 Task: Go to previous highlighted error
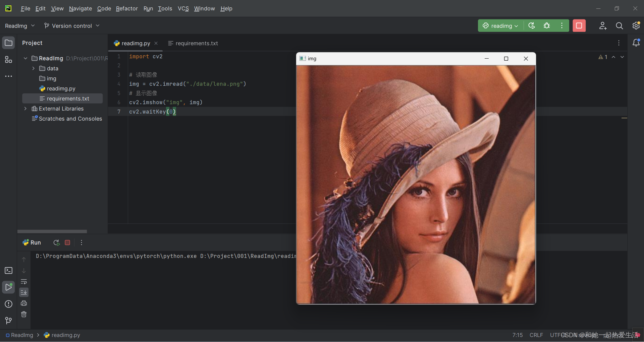click(x=613, y=57)
